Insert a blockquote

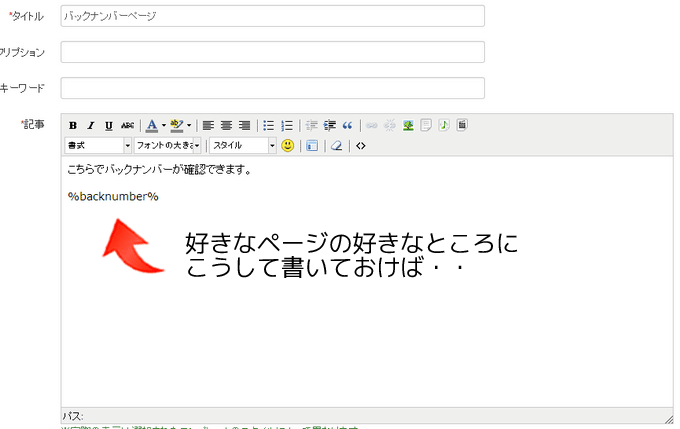coord(348,126)
